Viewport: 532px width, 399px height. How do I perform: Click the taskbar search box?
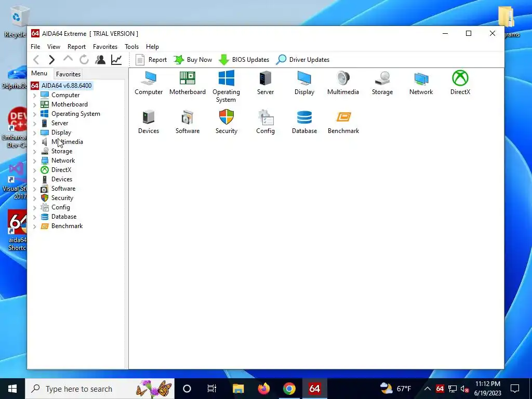pyautogui.click(x=100, y=389)
